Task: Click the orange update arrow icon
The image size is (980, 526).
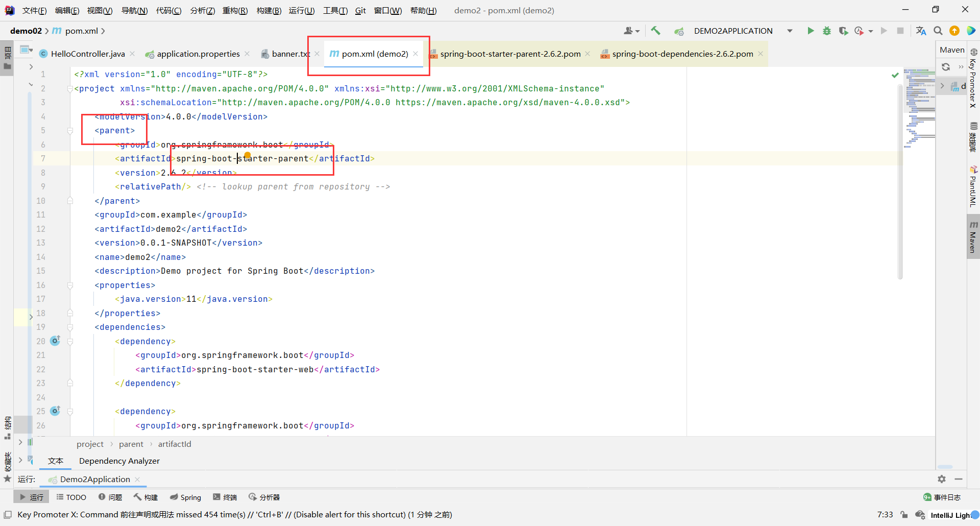Action: click(954, 31)
